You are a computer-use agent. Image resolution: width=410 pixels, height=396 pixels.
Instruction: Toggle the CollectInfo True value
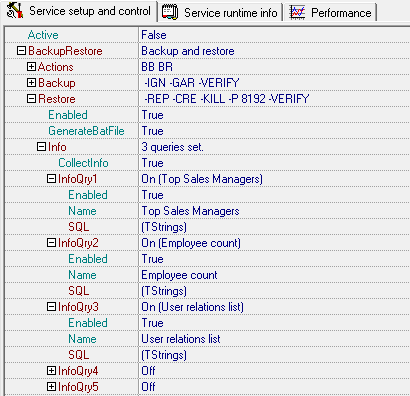[x=274, y=163]
